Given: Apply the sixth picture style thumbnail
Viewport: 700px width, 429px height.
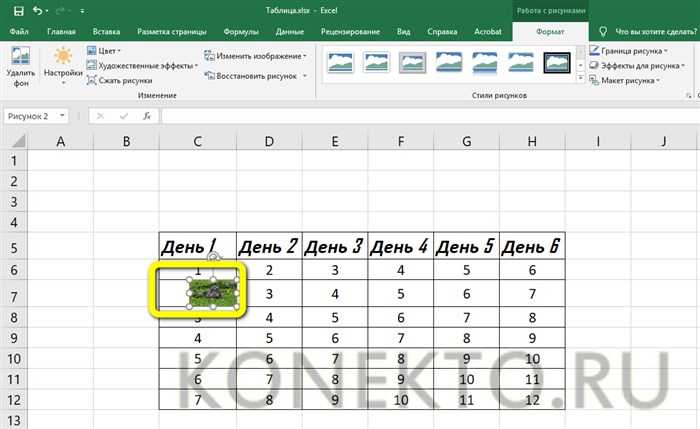Looking at the screenshot, I should [x=521, y=62].
